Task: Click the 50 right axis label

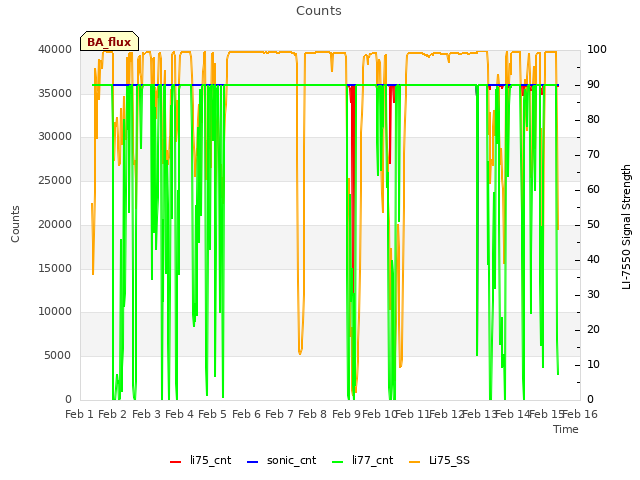Action: 593,224
